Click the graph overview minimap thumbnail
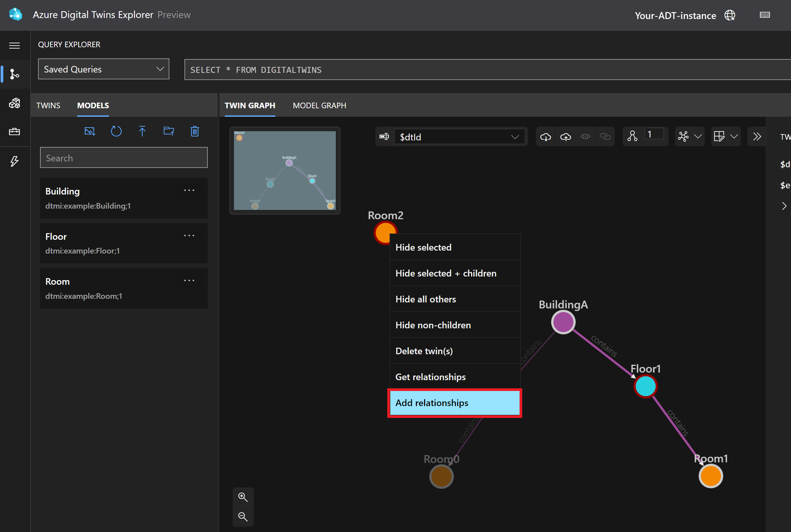Screen dimensions: 791x532 click(x=285, y=170)
